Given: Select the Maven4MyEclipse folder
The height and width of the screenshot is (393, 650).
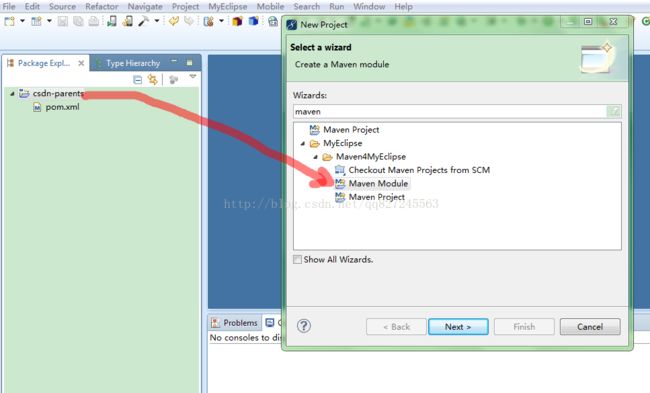Looking at the screenshot, I should (371, 157).
